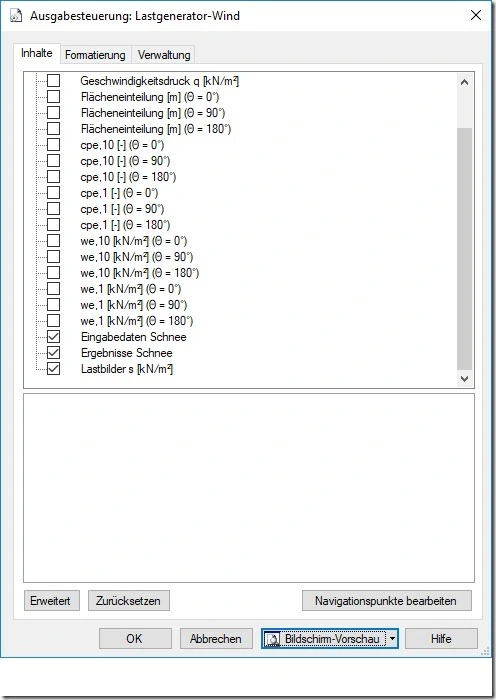The height and width of the screenshot is (700, 496).
Task: Click Zurücksetzen to reset settings
Action: 129,601
